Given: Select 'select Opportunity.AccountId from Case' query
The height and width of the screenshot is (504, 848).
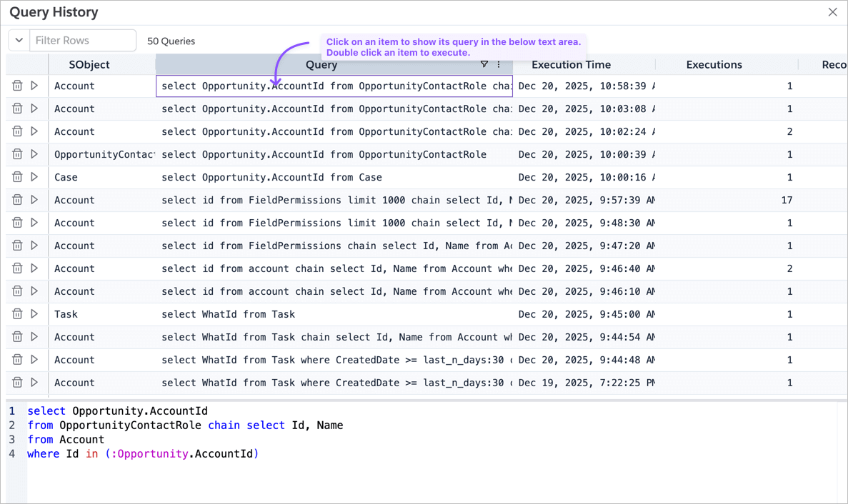Looking at the screenshot, I should pyautogui.click(x=271, y=177).
